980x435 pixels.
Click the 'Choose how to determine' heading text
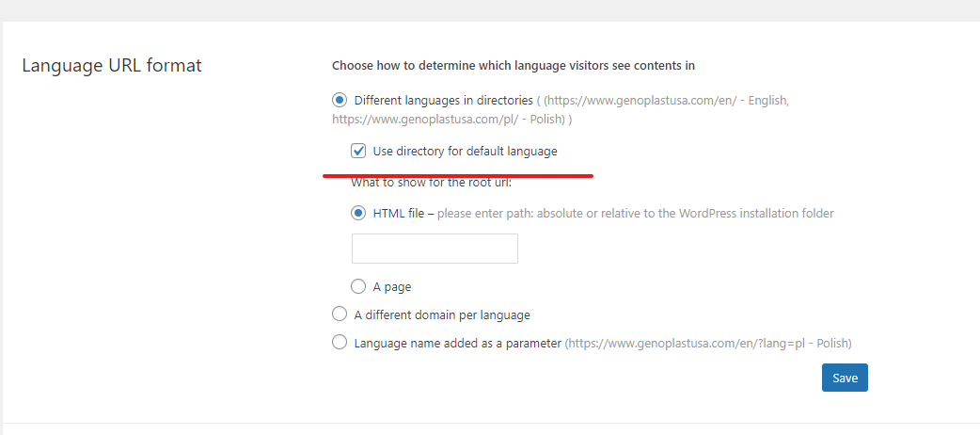tap(514, 65)
